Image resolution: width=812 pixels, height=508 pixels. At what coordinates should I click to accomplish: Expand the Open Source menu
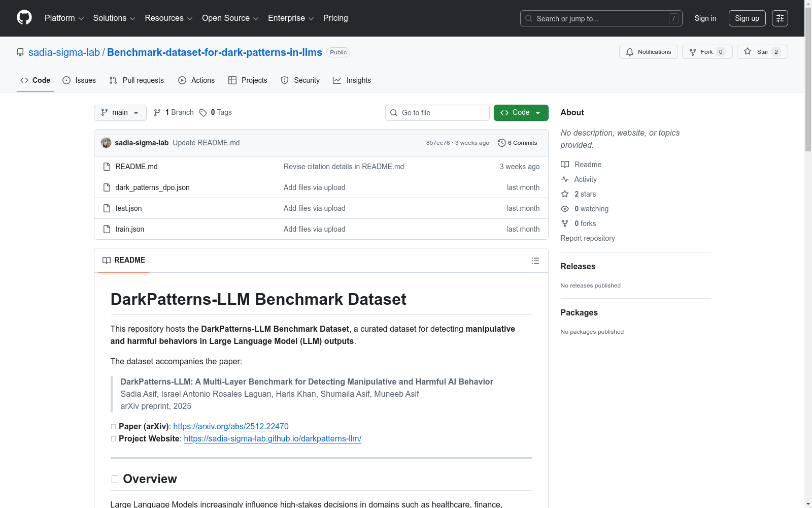coord(230,18)
